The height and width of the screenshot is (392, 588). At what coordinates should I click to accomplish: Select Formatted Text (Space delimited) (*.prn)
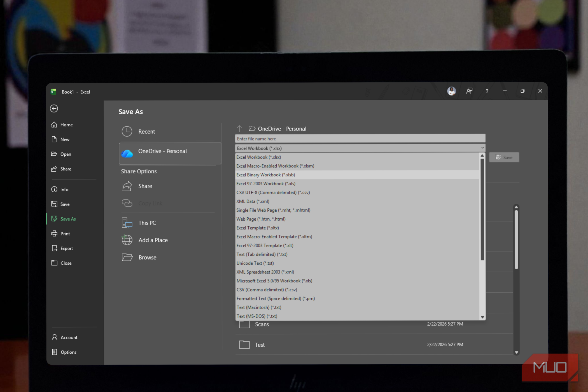tap(357, 298)
